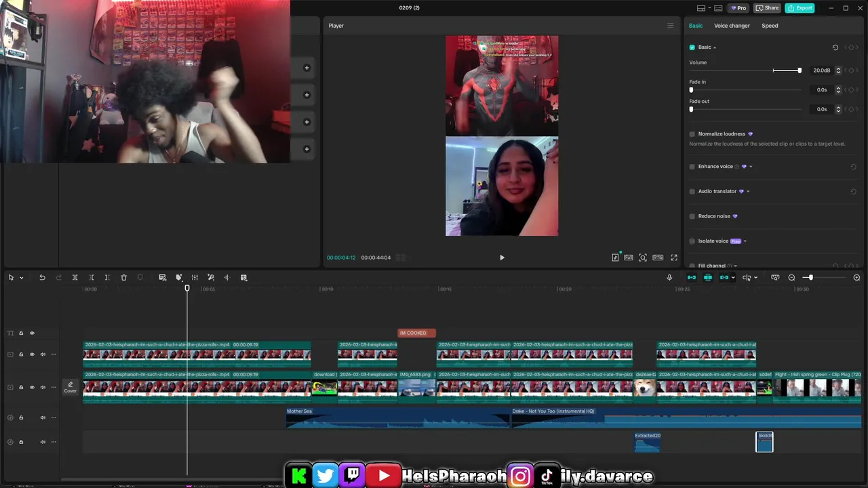
Task: Uncheck the Basic section checkbox
Action: (x=692, y=47)
